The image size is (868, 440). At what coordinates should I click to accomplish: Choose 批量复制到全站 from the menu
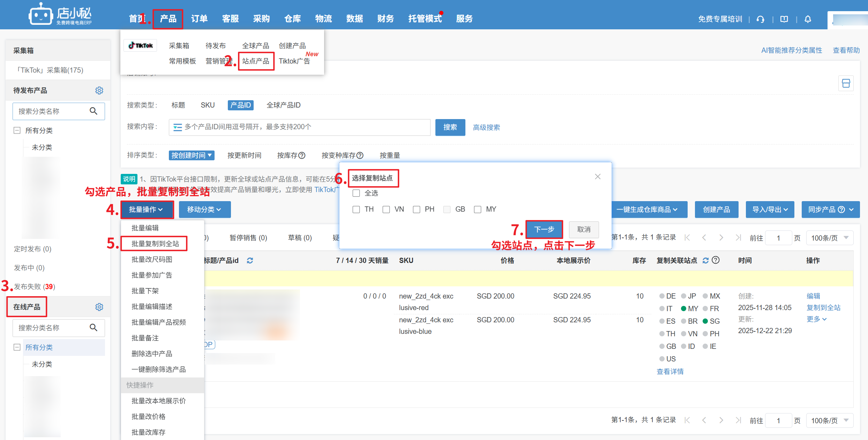(x=155, y=244)
